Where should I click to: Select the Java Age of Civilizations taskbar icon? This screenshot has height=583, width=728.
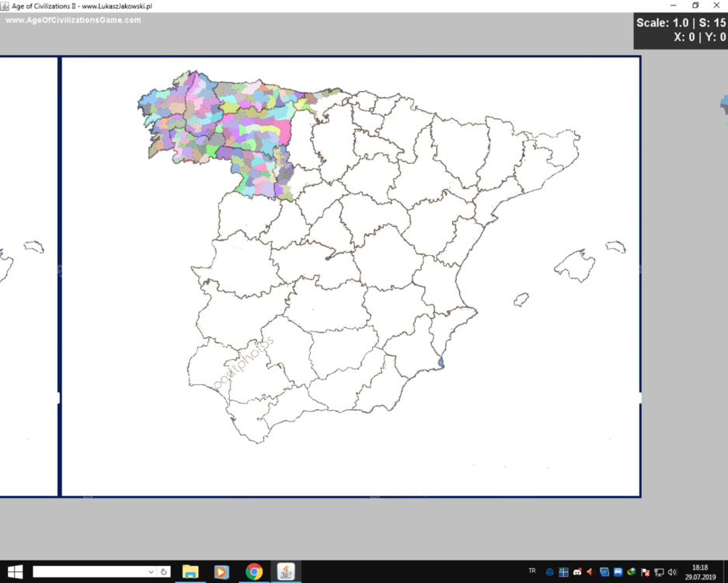286,571
